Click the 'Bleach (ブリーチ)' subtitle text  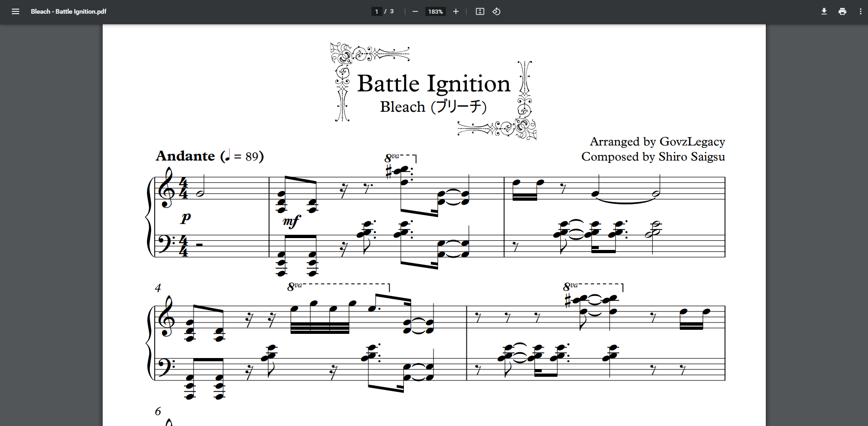coord(433,107)
